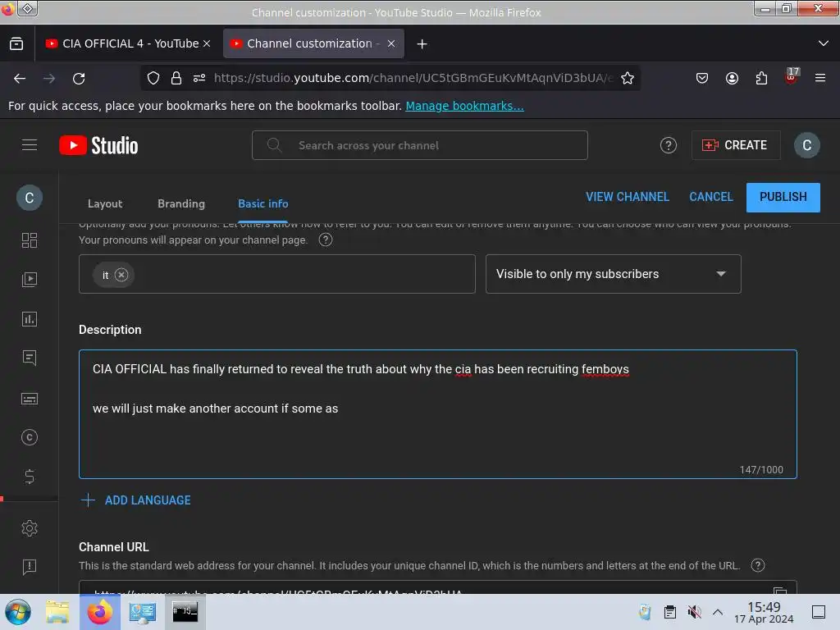Image resolution: width=840 pixels, height=630 pixels.
Task: Click the CREATE button
Action: [736, 145]
